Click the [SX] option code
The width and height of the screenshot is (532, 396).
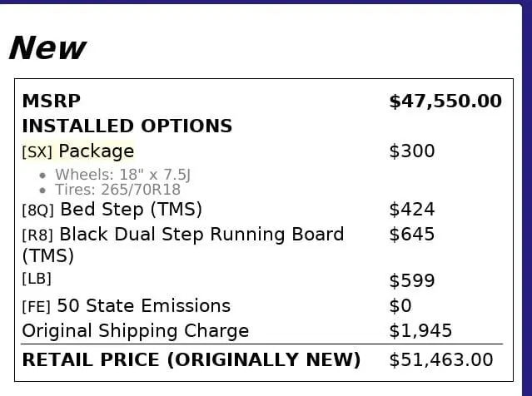click(37, 152)
